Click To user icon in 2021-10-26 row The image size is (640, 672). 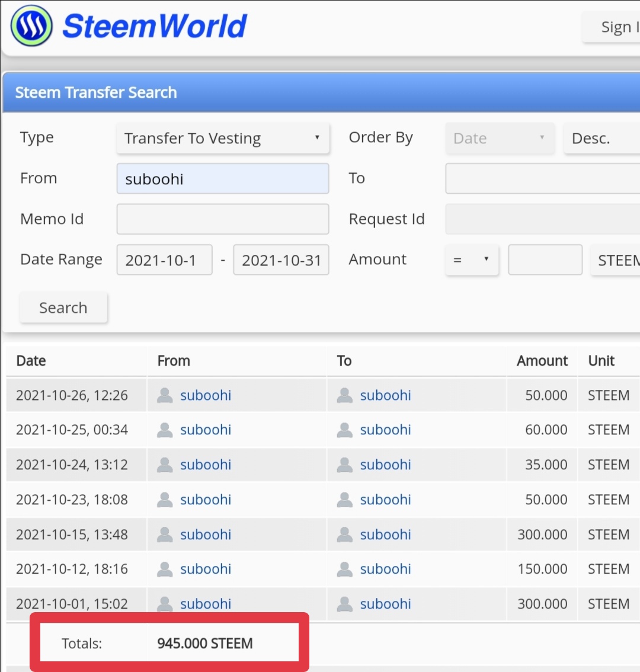pos(345,395)
